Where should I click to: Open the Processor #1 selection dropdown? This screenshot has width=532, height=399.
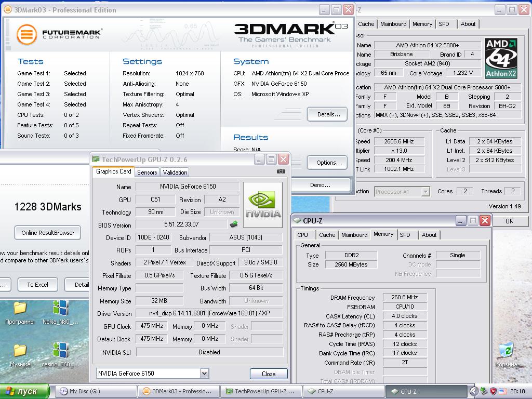click(x=425, y=192)
